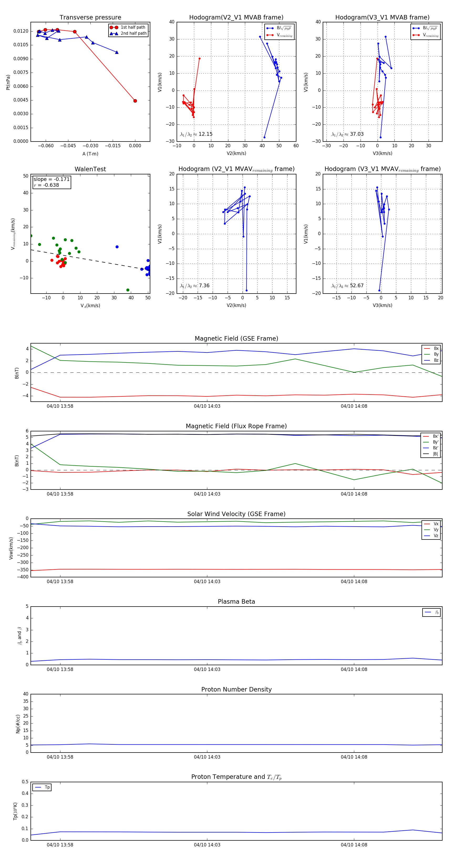Click the 'Magnetic Field (GSE Frame)' title

coord(236,339)
